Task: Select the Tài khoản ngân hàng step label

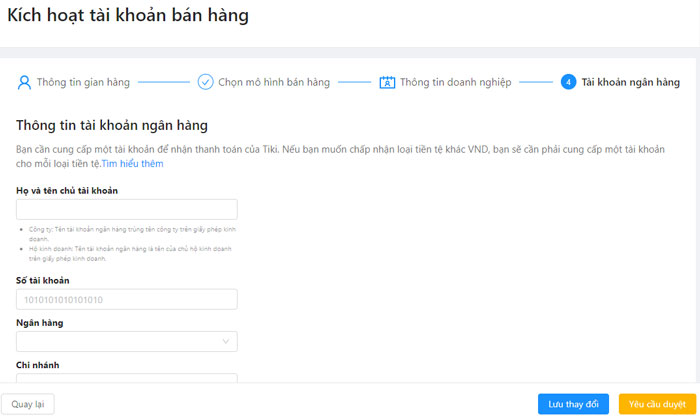Action: pos(630,82)
